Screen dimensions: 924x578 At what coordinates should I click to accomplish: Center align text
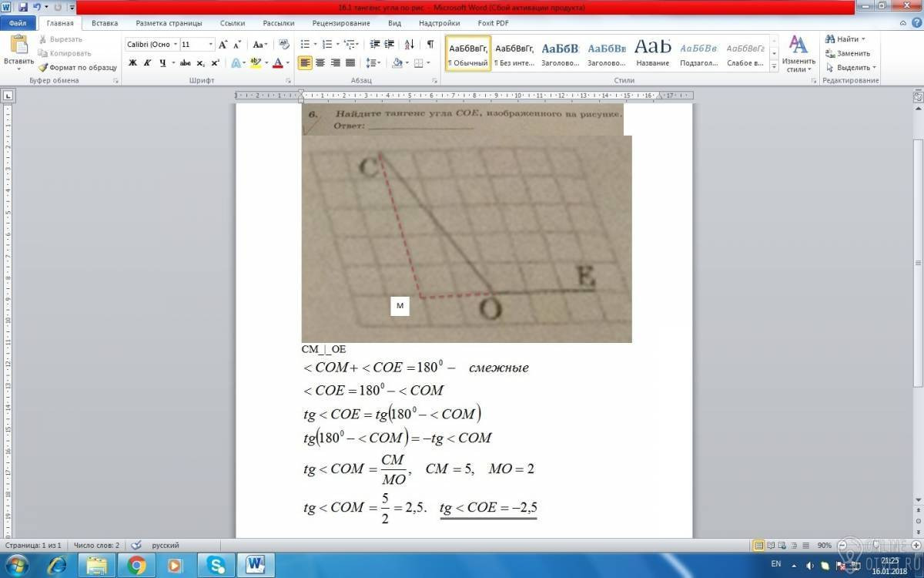[320, 63]
